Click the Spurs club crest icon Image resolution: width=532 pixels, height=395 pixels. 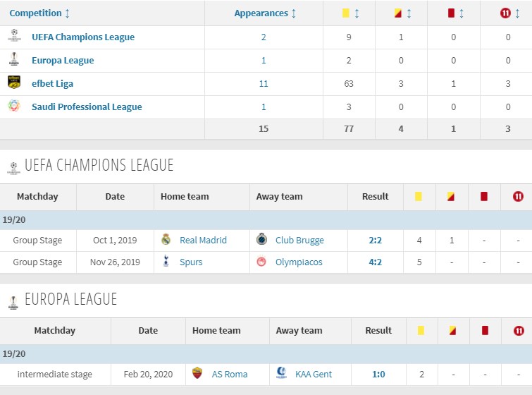pyautogui.click(x=166, y=261)
